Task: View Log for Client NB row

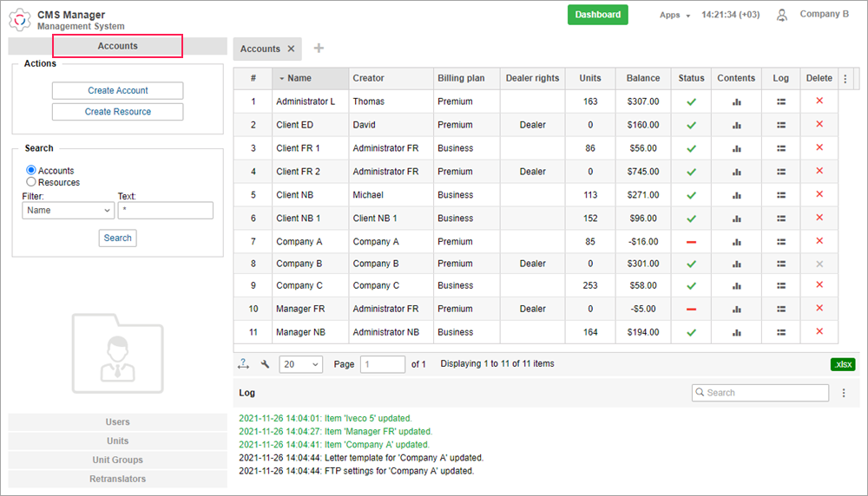Action: click(780, 195)
